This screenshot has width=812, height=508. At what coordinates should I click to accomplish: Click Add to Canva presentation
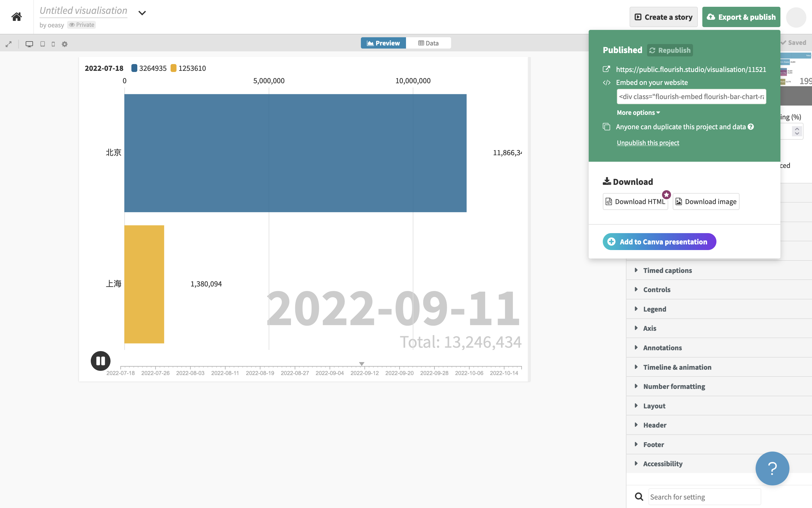pos(659,242)
